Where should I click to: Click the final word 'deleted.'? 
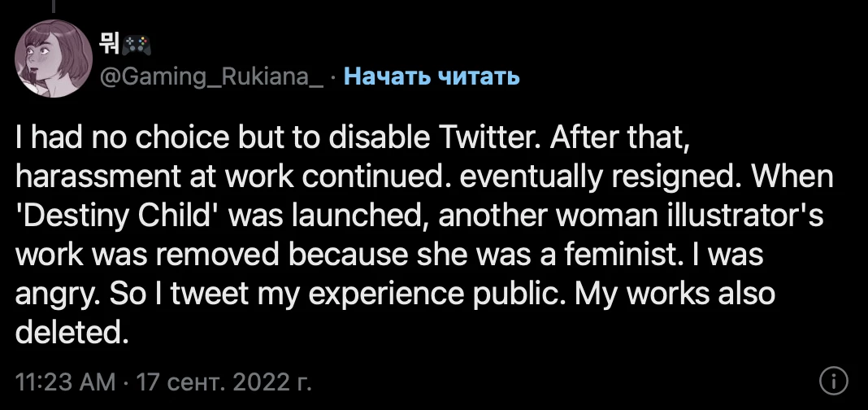(72, 332)
